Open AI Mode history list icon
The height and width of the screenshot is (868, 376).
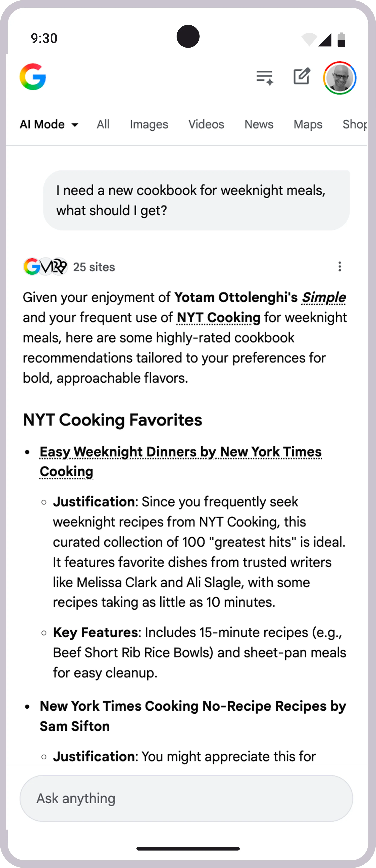pyautogui.click(x=265, y=78)
